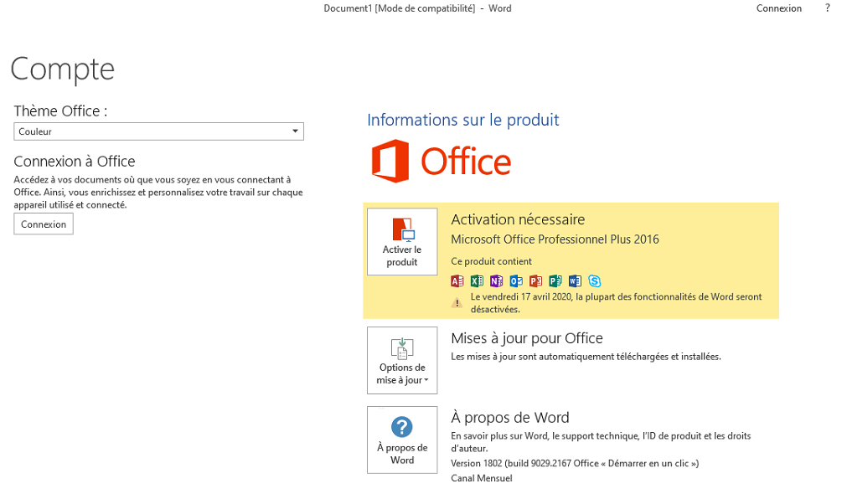The image size is (847, 504).
Task: Open the Thème Office dropdown showing Couleur
Action: coord(159,131)
